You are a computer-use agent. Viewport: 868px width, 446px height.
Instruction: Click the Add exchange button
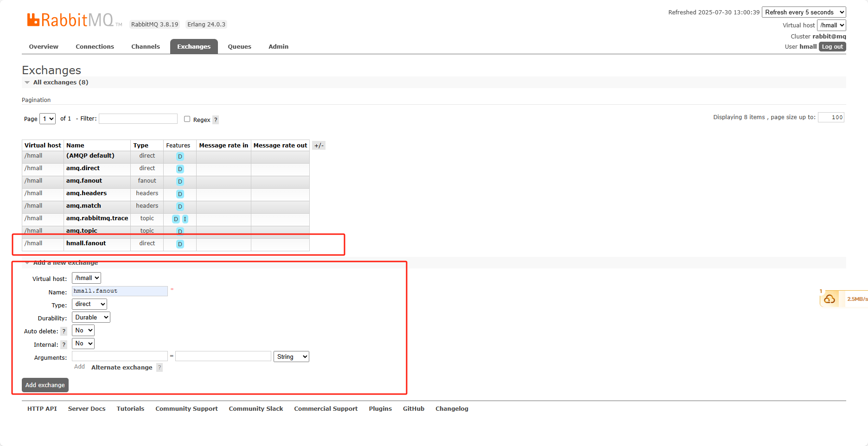pyautogui.click(x=45, y=385)
